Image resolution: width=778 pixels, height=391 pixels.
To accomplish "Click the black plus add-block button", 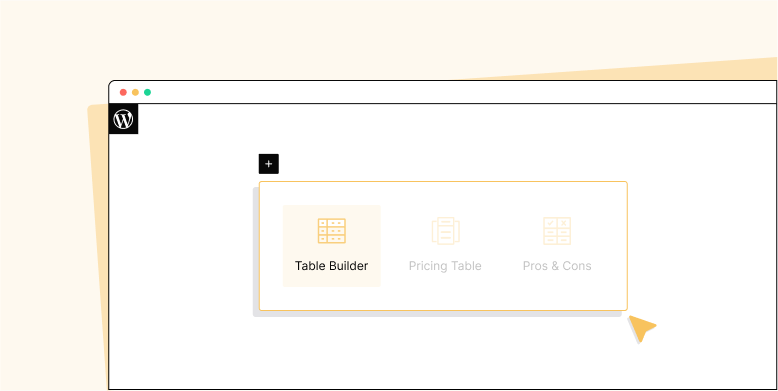I will click(x=268, y=164).
